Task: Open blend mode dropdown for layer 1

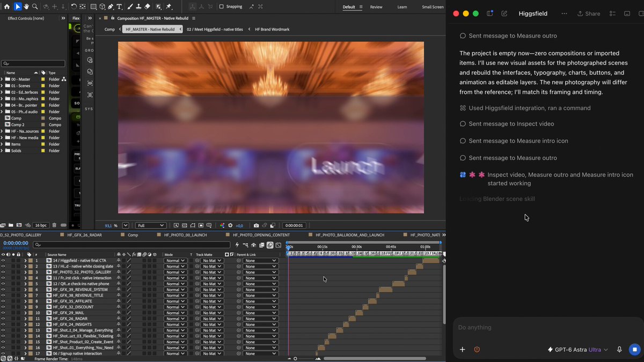Action: [x=175, y=261]
